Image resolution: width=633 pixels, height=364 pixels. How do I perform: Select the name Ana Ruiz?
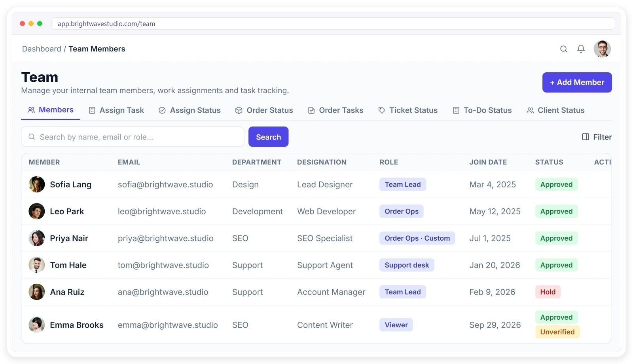tap(67, 292)
